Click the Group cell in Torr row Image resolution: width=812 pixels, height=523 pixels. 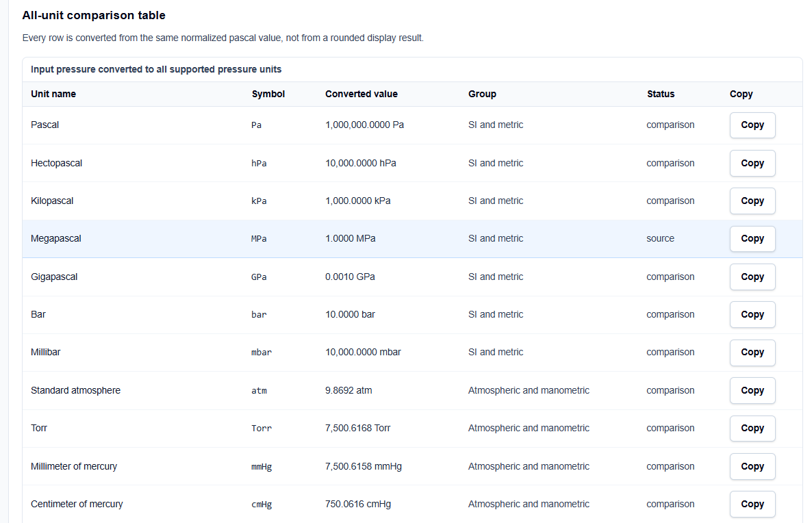click(529, 429)
